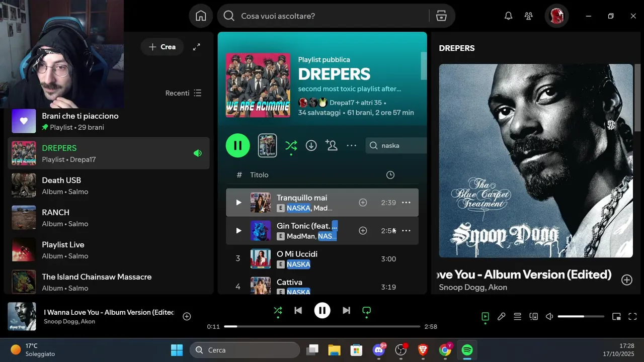Image resolution: width=644 pixels, height=362 pixels.
Task: Show lyrics with the microphone icon
Action: pos(501,316)
